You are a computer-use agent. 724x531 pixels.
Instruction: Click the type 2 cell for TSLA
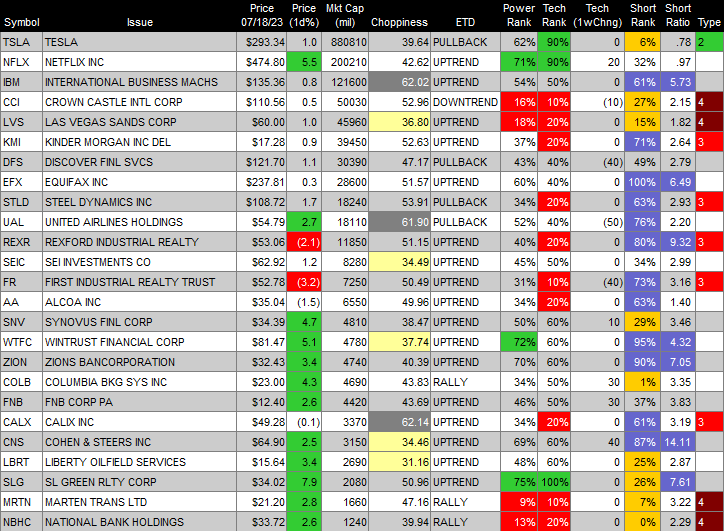tap(709, 42)
